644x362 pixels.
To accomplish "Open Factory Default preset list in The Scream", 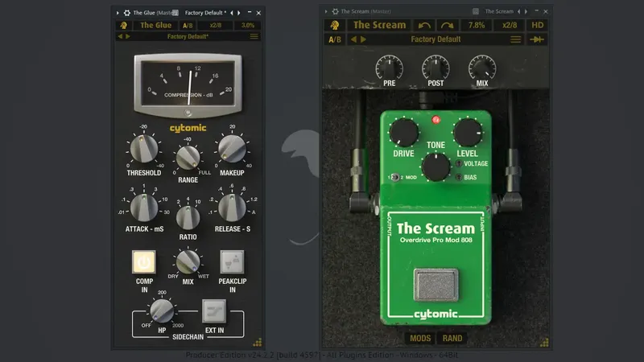I will pyautogui.click(x=436, y=39).
